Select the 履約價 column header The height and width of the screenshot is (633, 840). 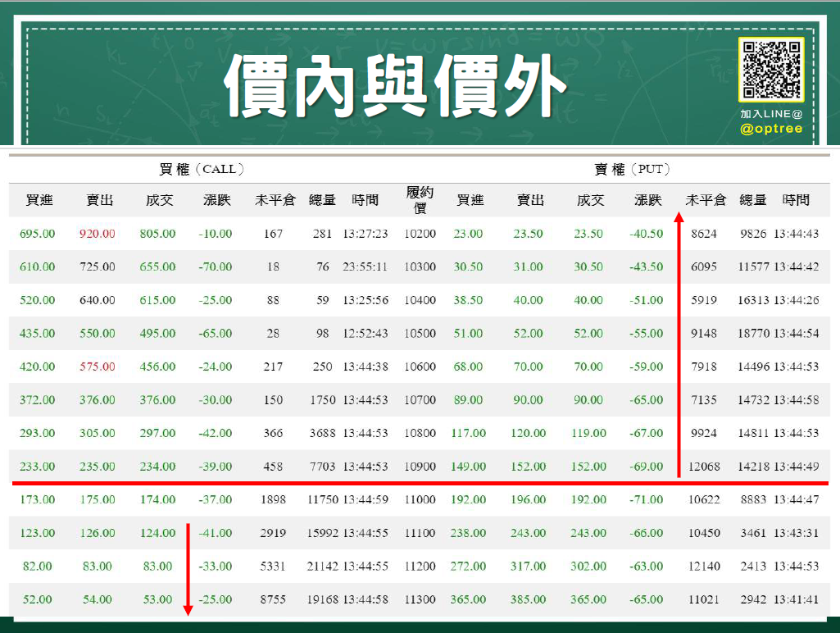pyautogui.click(x=420, y=199)
